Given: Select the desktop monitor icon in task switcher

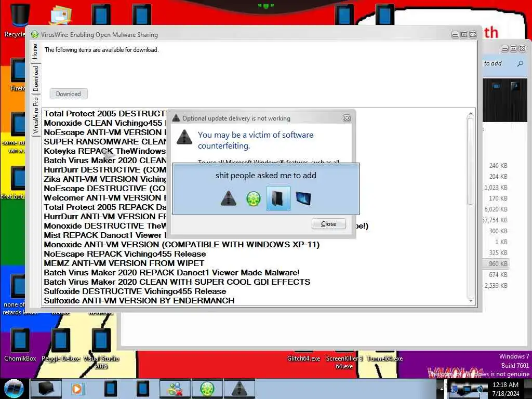Looking at the screenshot, I should click(303, 198).
